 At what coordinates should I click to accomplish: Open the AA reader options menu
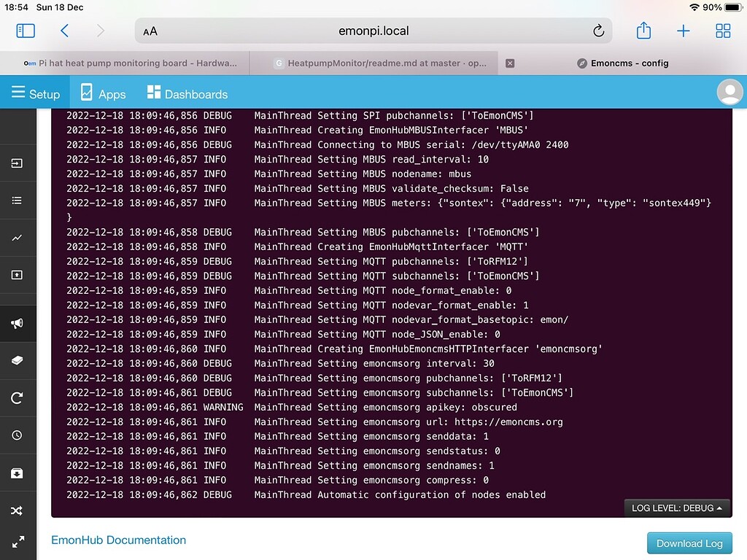(x=150, y=31)
